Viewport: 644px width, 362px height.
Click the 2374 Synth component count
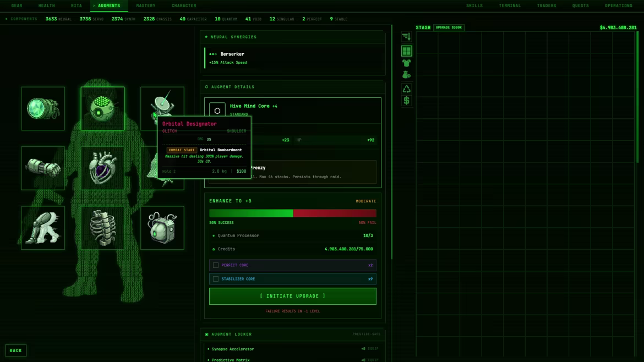[x=123, y=19]
